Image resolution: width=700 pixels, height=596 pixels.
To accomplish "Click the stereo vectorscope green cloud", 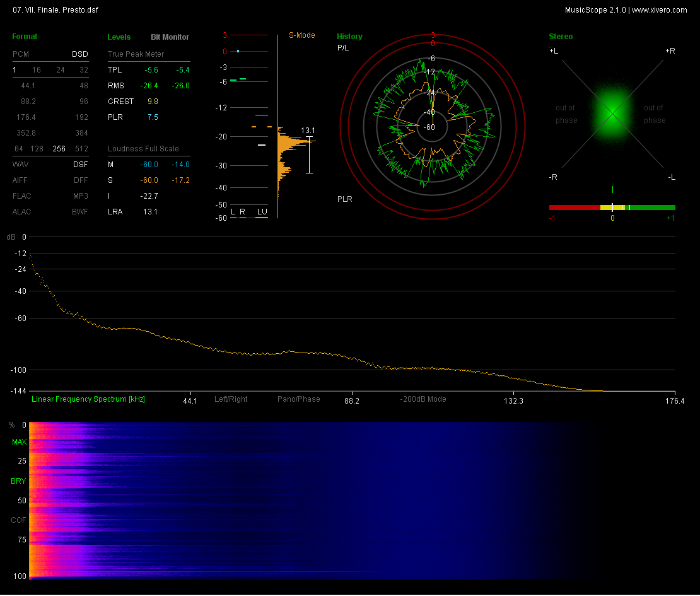I will (x=612, y=113).
